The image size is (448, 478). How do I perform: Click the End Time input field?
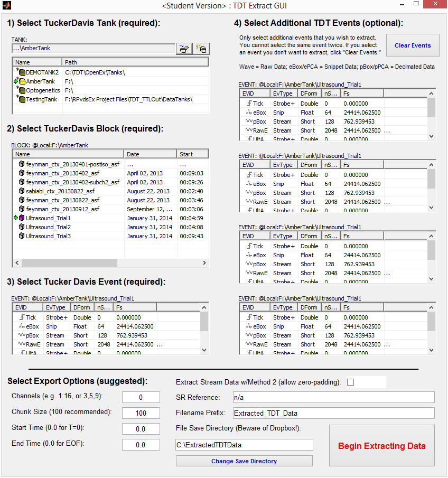click(x=141, y=445)
